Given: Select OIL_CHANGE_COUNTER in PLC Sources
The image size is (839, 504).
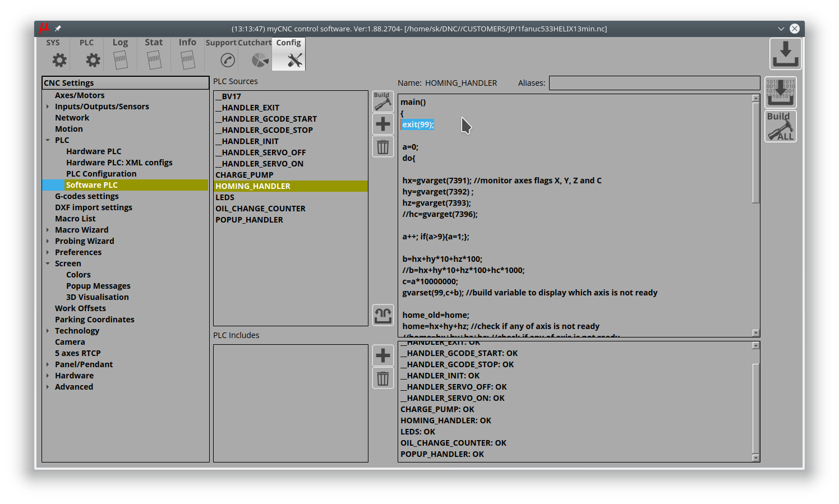Looking at the screenshot, I should click(x=260, y=209).
